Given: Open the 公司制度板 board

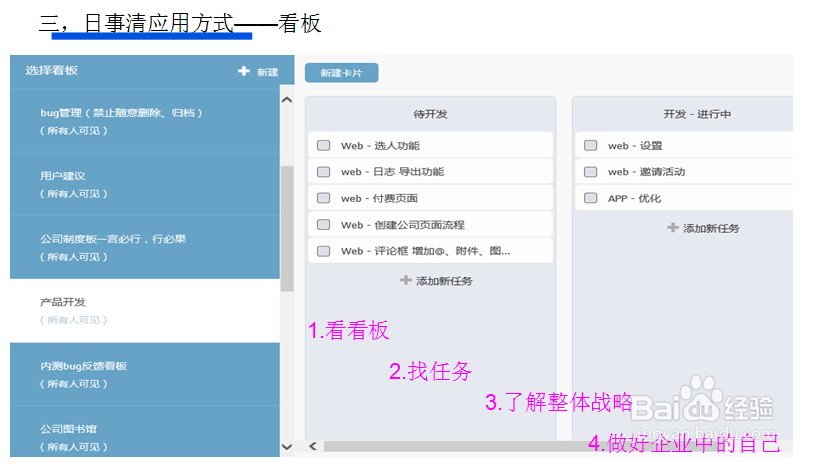Looking at the screenshot, I should 145,247.
